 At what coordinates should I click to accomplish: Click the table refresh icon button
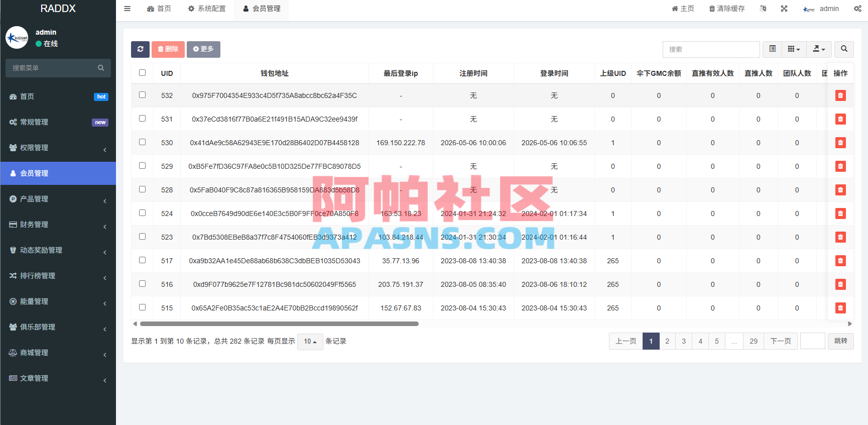pos(140,49)
